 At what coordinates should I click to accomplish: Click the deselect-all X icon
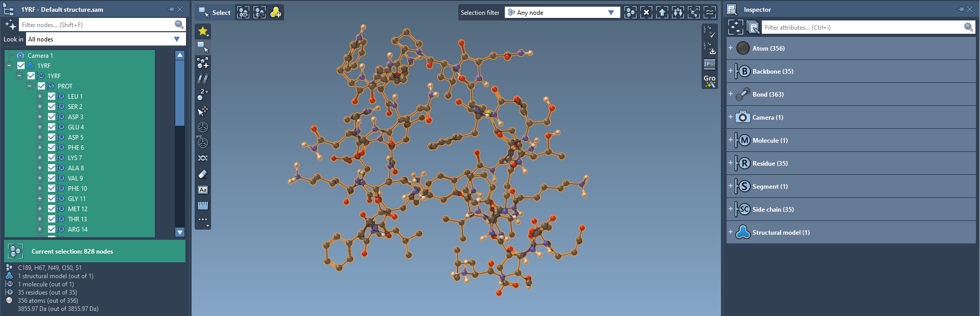click(x=646, y=13)
